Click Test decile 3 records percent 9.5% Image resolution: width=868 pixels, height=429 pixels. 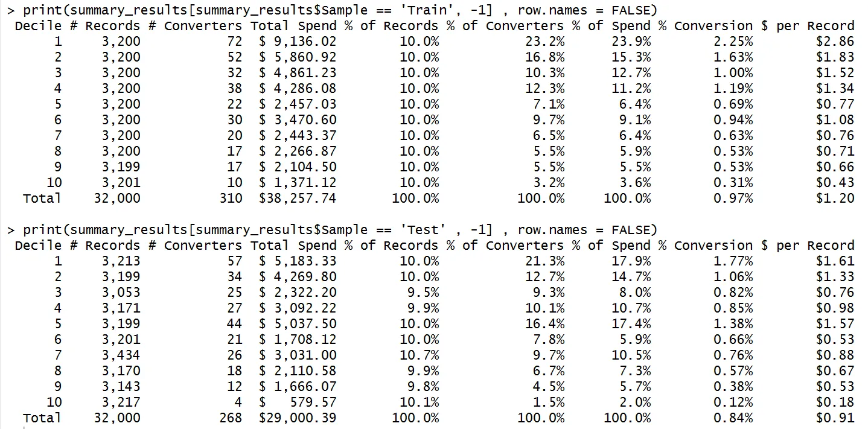423,292
